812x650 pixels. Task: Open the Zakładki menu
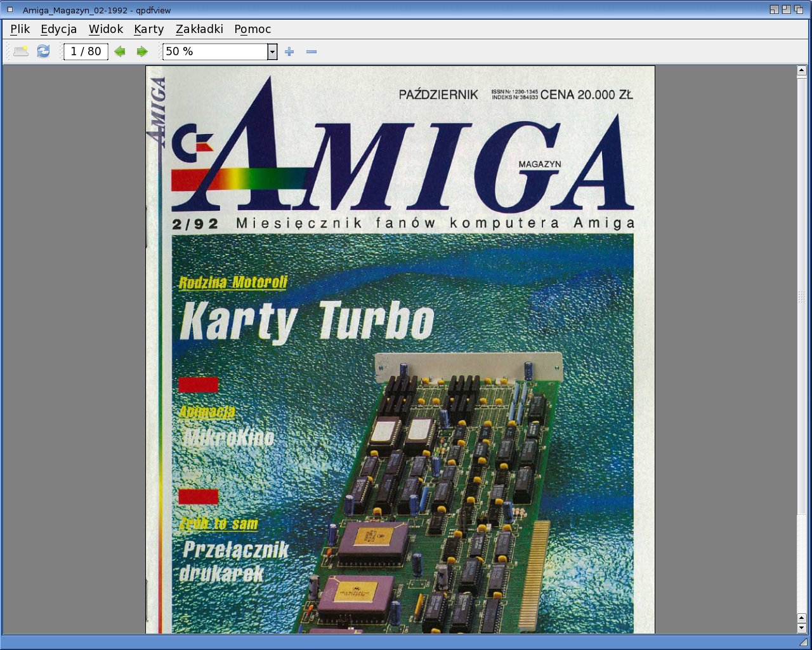tap(199, 29)
